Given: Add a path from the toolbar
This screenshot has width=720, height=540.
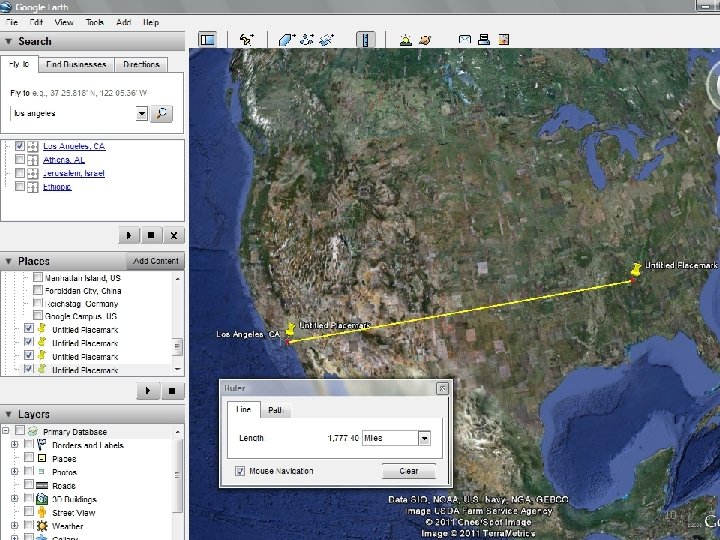Looking at the screenshot, I should 307,40.
